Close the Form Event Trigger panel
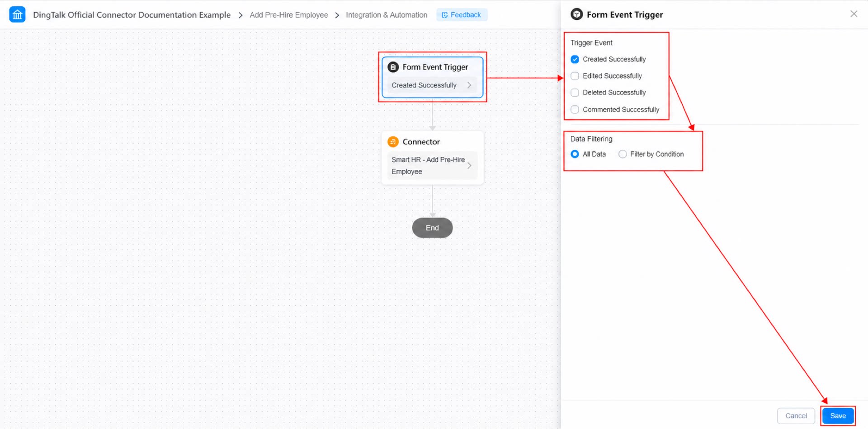The image size is (868, 429). click(x=854, y=14)
